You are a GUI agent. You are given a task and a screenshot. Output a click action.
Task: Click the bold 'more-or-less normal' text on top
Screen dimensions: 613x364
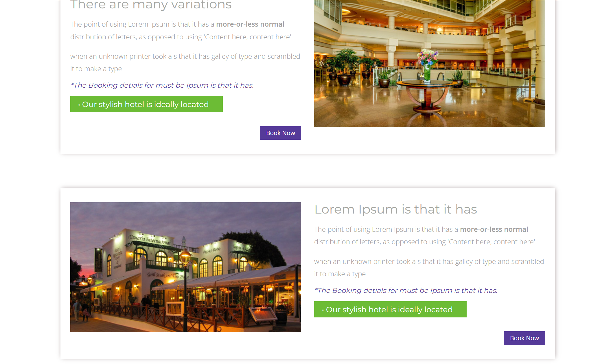tap(250, 24)
